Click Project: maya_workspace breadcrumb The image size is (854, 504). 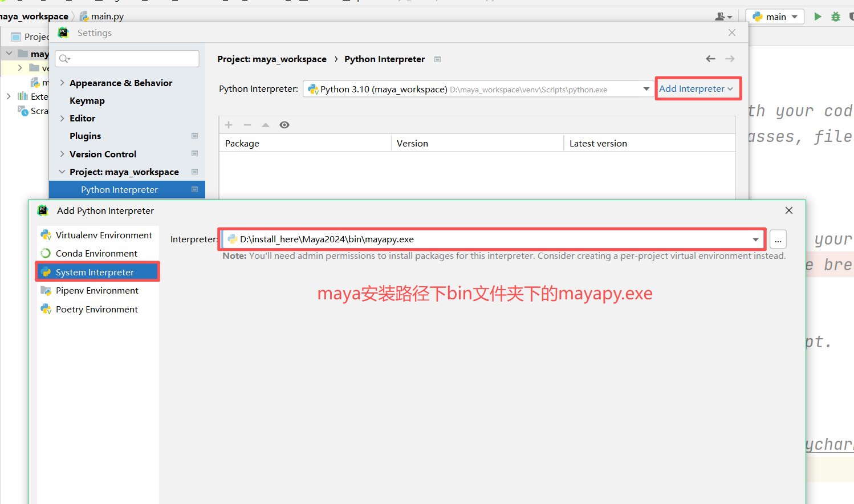pyautogui.click(x=272, y=59)
